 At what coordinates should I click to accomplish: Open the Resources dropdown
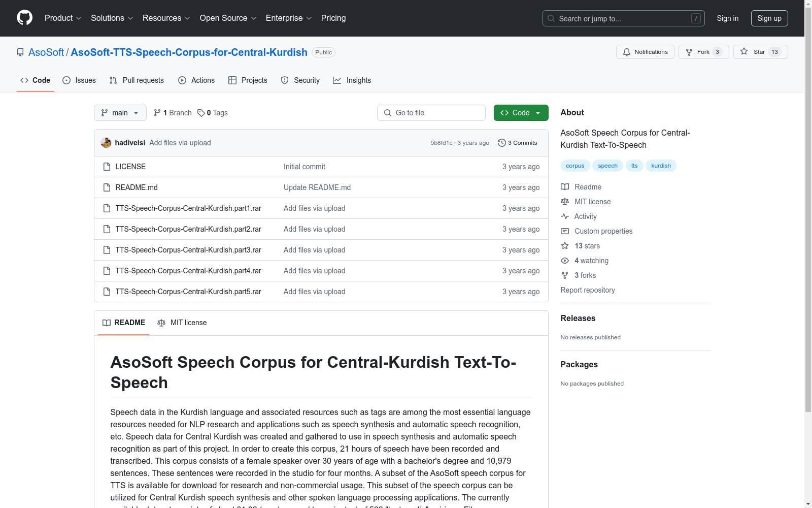166,18
